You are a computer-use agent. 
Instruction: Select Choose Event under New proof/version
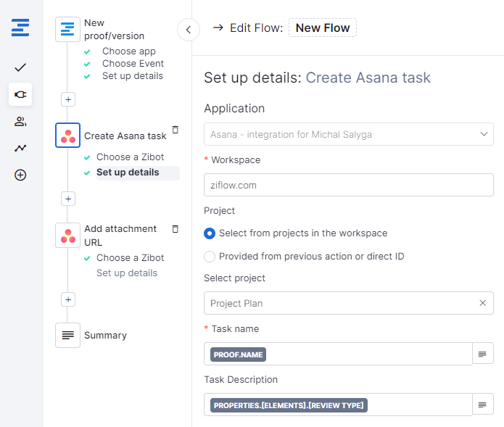tap(133, 64)
